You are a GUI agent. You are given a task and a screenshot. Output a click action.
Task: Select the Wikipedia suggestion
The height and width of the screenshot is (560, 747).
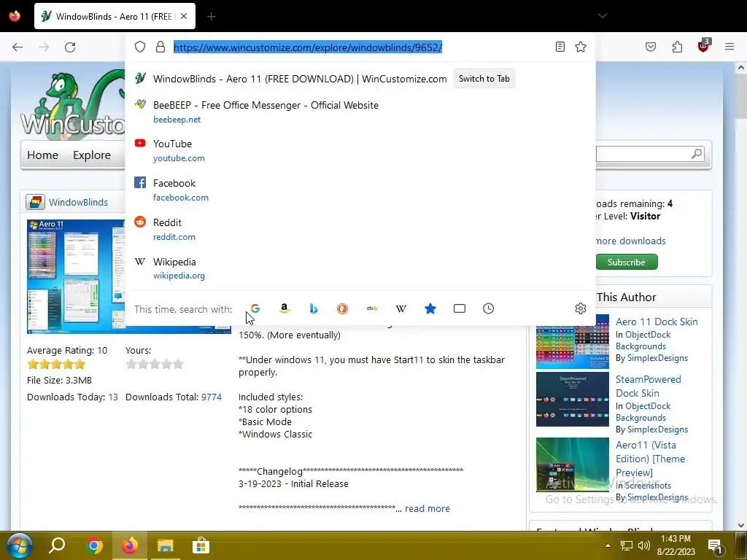pos(360,268)
